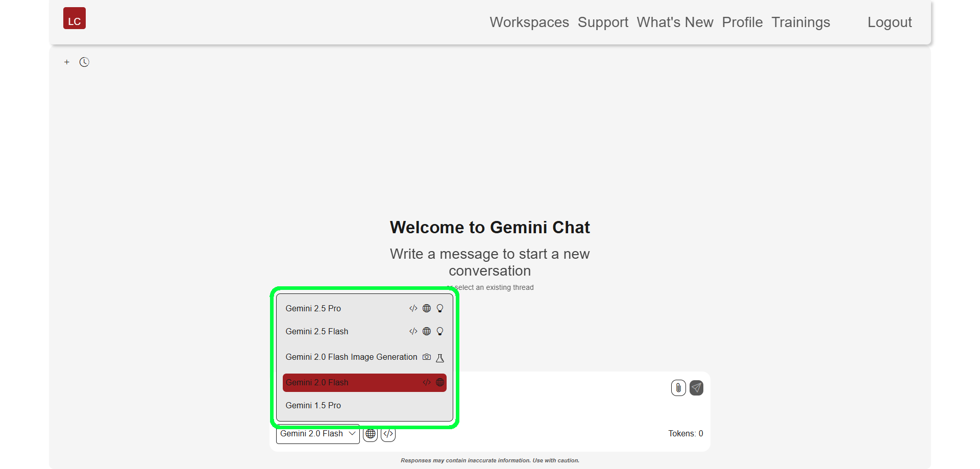Click the code icon on highlighted Gemini 2.0 Flash row
Screen dimensions: 980x469
427,382
